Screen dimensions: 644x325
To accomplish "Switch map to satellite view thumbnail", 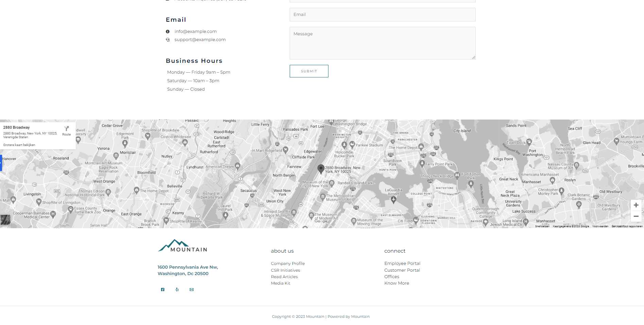I will click(5, 220).
